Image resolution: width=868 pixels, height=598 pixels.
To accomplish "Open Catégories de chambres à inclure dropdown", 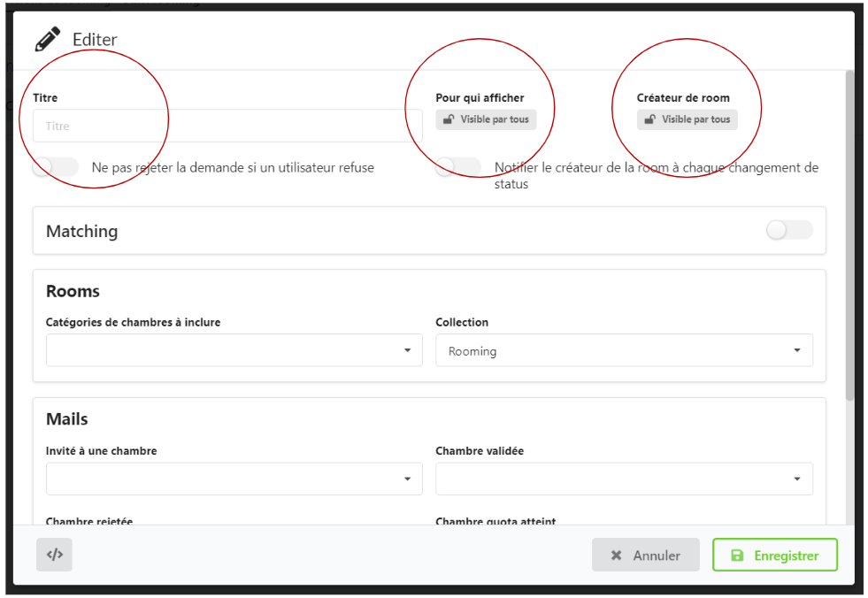I will 234,350.
